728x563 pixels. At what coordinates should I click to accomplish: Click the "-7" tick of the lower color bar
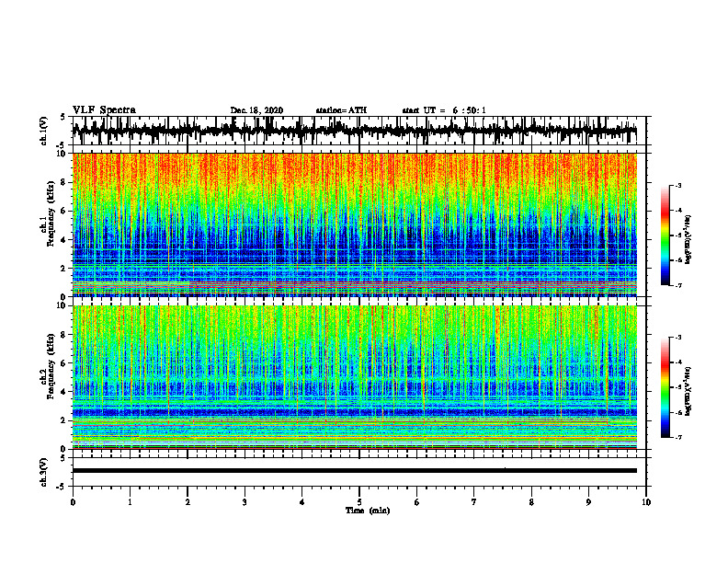pyautogui.click(x=678, y=437)
